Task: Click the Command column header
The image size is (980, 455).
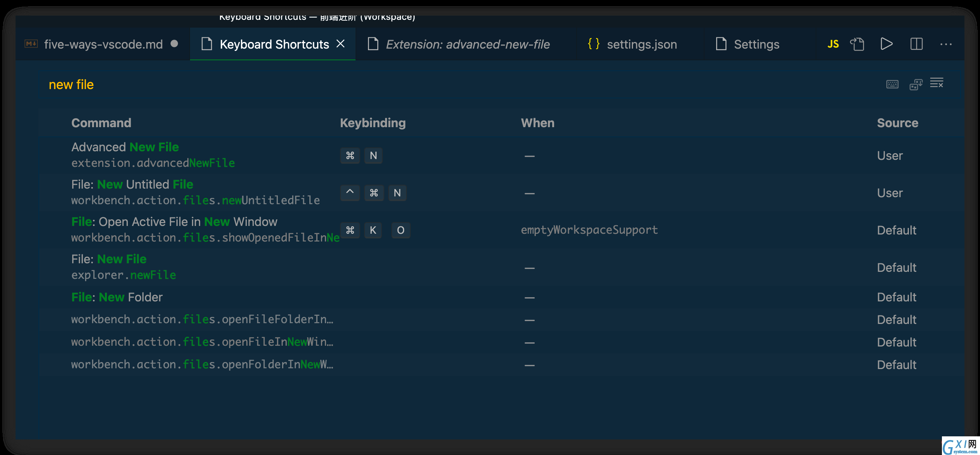Action: [x=101, y=123]
